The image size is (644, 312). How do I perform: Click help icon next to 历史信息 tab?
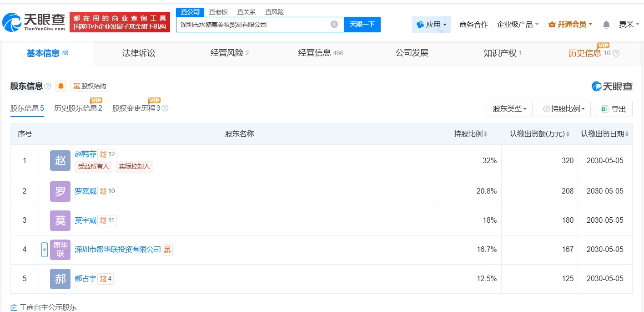[x=616, y=53]
